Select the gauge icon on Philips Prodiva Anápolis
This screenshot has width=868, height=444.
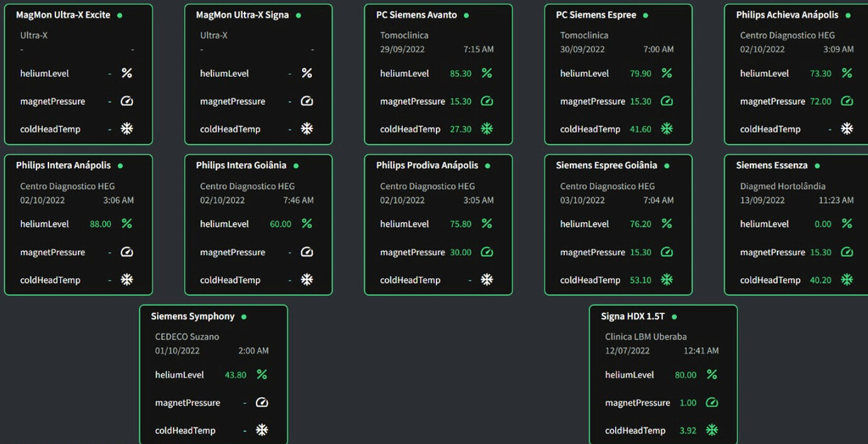click(x=487, y=252)
